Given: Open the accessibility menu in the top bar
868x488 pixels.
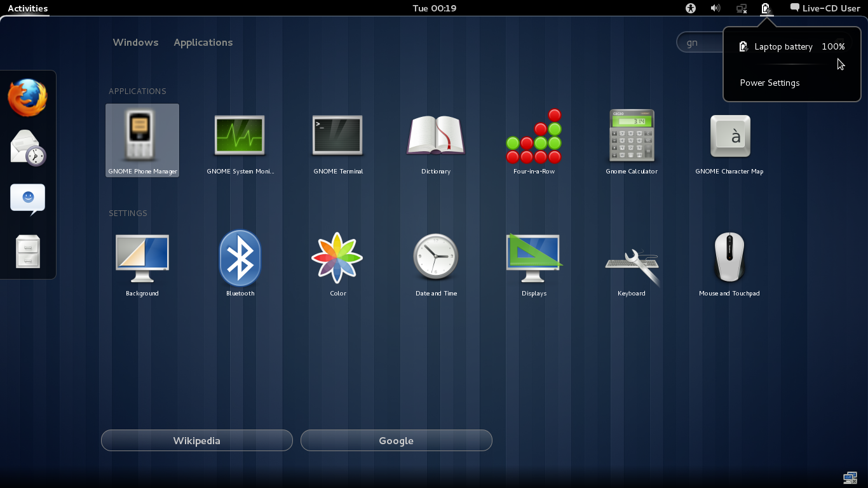Looking at the screenshot, I should click(691, 8).
